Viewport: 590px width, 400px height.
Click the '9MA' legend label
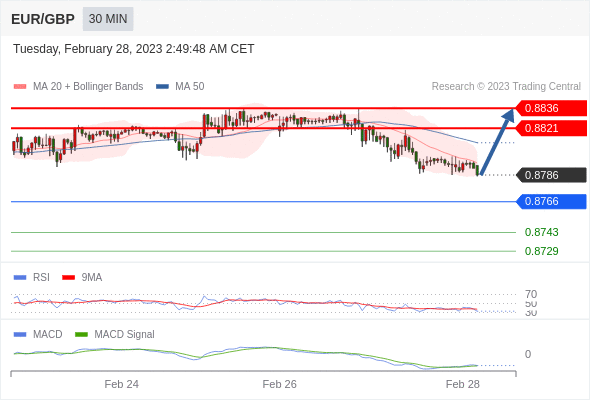point(92,278)
